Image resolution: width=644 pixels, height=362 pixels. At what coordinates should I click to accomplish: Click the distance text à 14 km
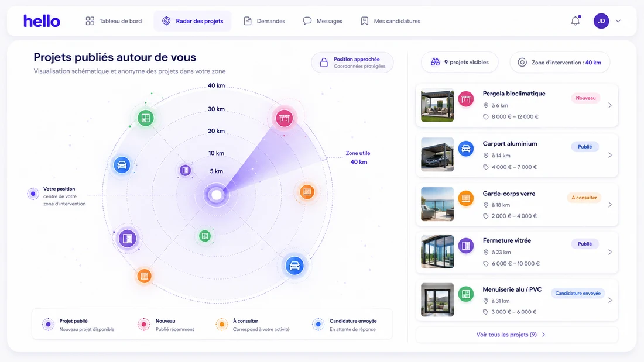[501, 156]
